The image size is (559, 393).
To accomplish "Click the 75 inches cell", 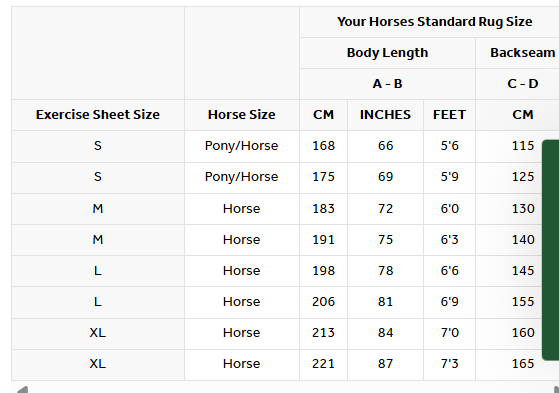I will [x=385, y=240].
